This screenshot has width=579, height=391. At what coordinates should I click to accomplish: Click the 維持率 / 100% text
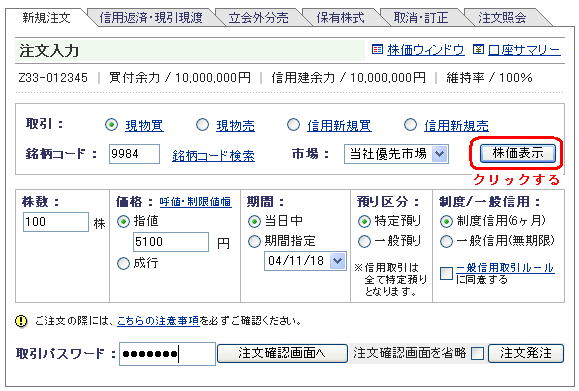(x=489, y=78)
